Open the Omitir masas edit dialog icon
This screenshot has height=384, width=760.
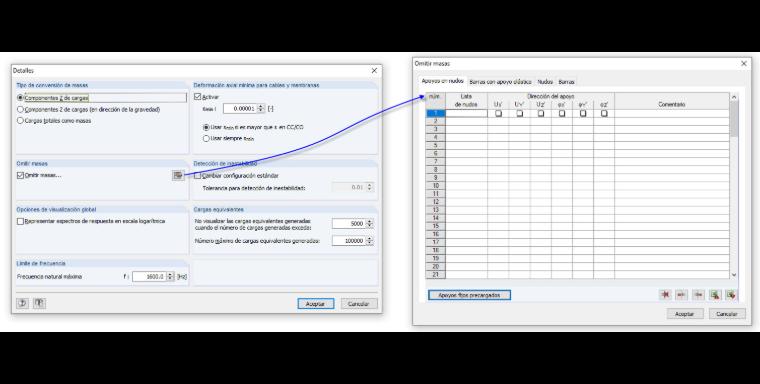178,176
